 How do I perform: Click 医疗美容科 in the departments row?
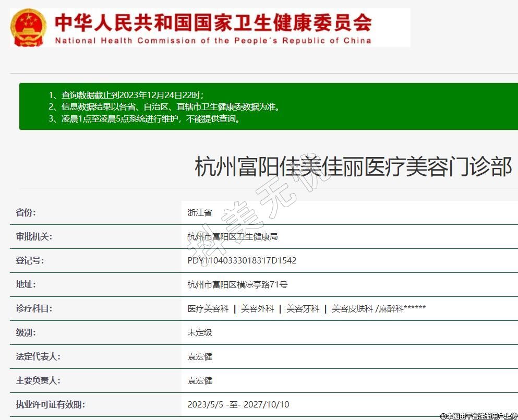208,309
